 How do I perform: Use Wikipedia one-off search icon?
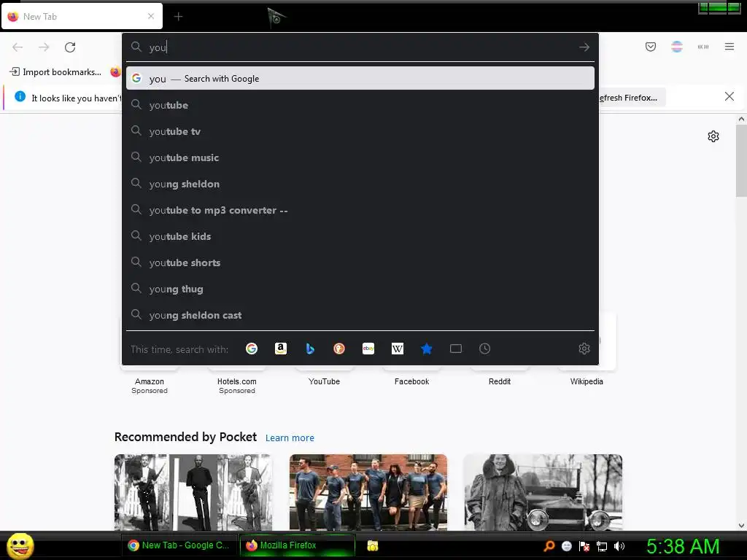tap(398, 349)
